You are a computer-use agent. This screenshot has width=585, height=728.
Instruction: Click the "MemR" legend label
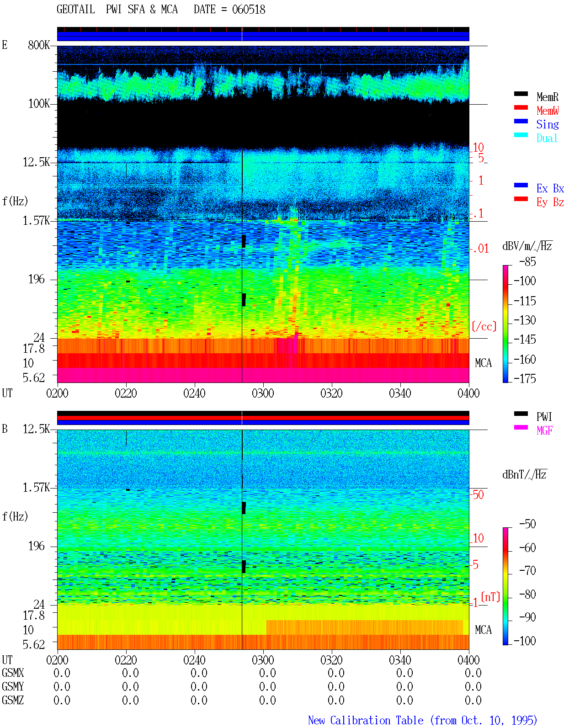point(548,97)
